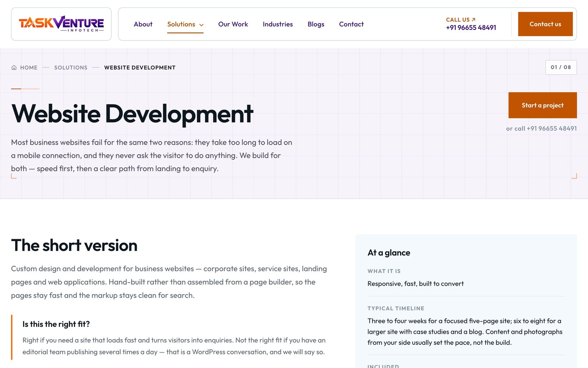Click 'Is this the right fit?' heading

[x=56, y=324]
